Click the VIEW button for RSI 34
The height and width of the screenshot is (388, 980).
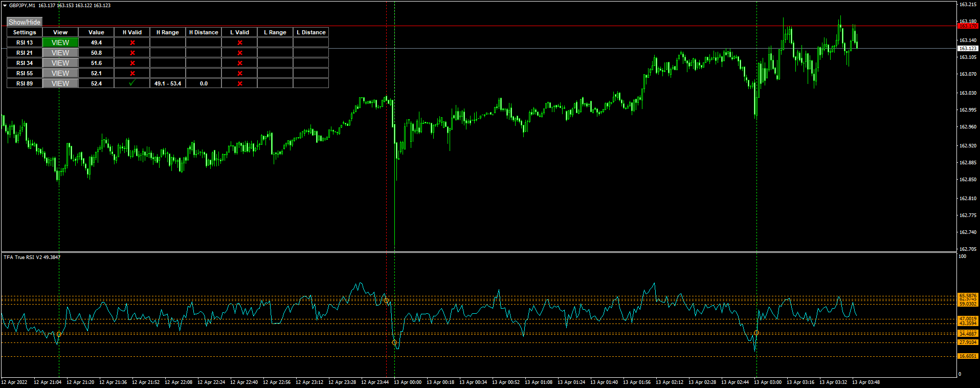click(x=60, y=63)
